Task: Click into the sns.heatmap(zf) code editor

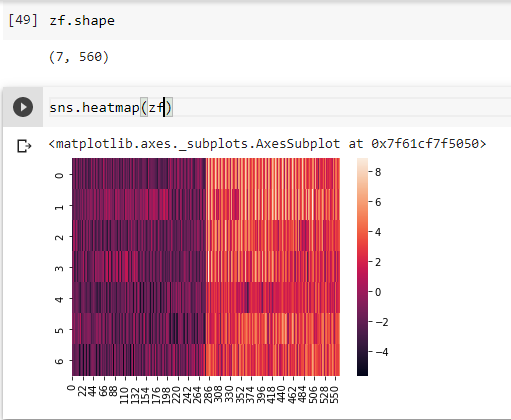Action: [x=279, y=108]
